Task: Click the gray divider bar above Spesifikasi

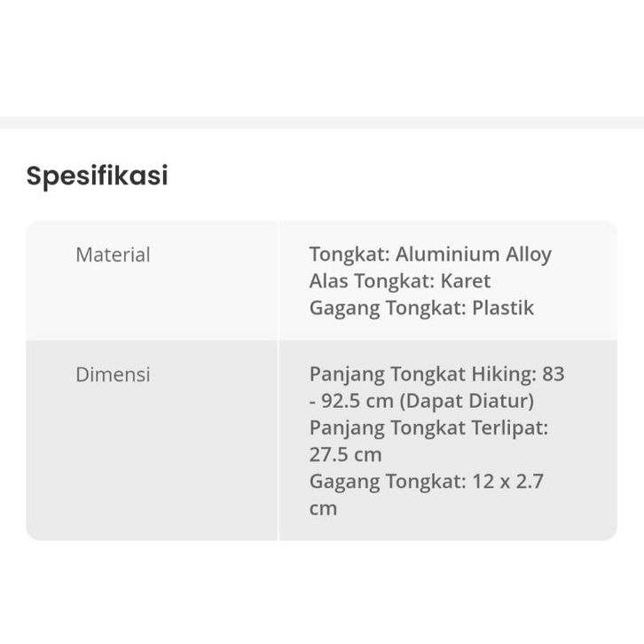Action: click(322, 122)
